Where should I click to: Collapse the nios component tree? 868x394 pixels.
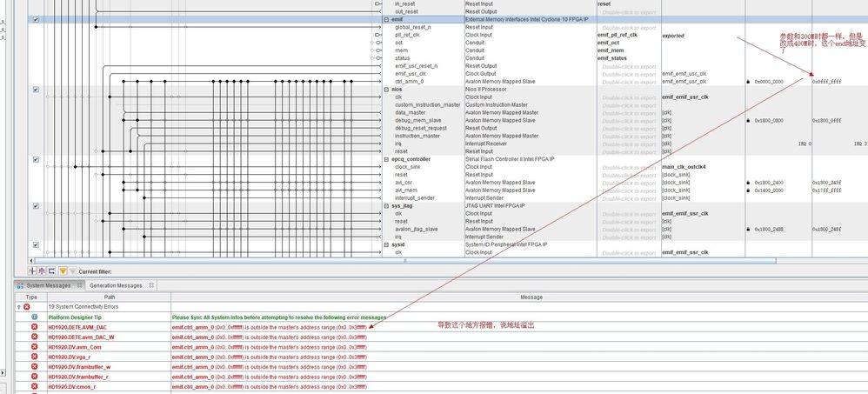[x=386, y=89]
